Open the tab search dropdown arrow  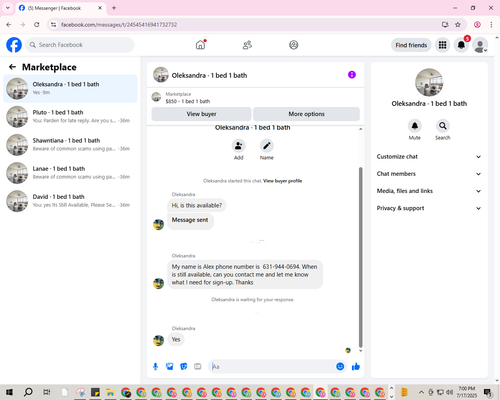(8, 8)
